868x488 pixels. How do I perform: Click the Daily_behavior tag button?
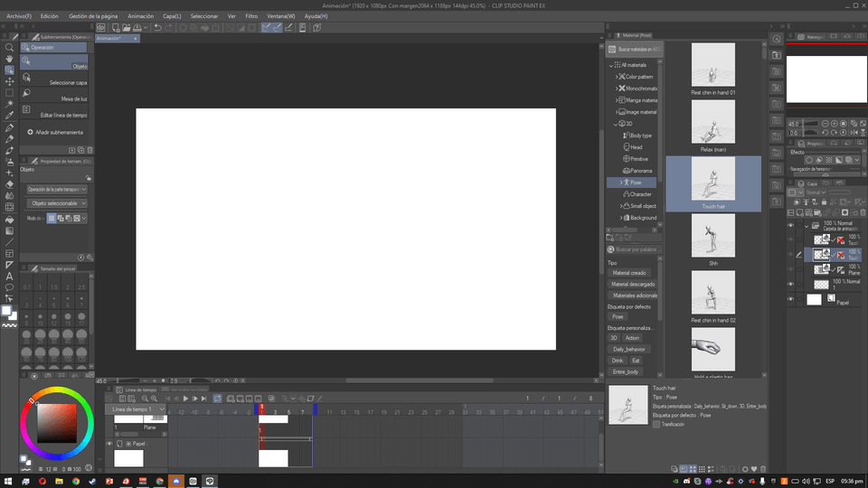[629, 349]
